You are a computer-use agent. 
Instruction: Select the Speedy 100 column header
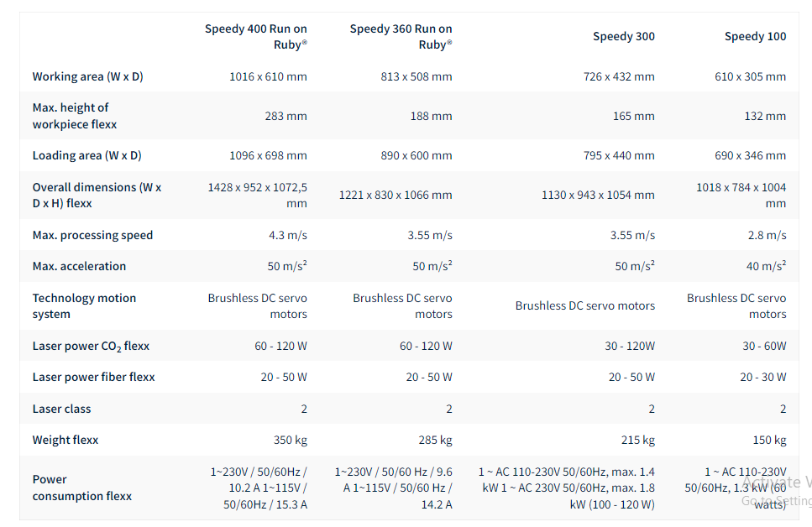tap(755, 37)
